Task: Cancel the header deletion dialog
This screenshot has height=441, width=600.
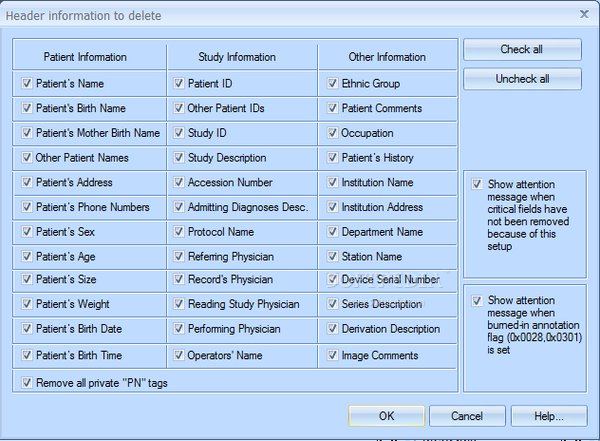Action: [x=467, y=416]
